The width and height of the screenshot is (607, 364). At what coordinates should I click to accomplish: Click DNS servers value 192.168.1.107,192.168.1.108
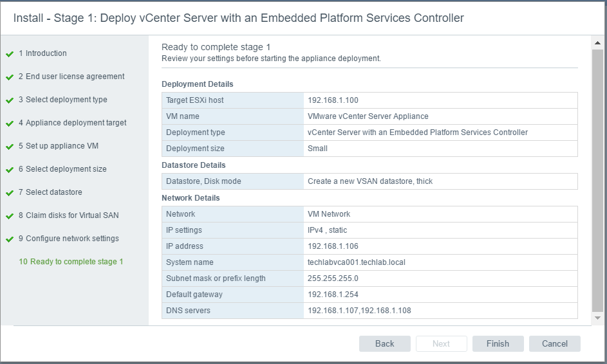(359, 311)
